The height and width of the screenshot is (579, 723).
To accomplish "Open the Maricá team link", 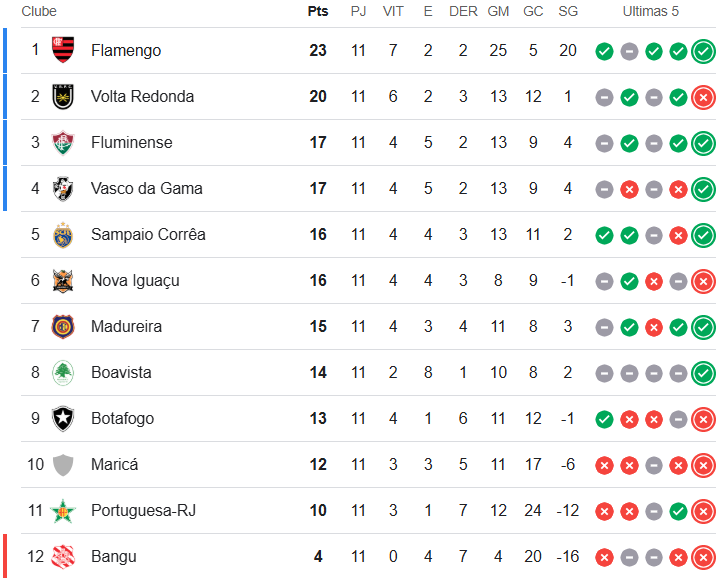I will point(114,464).
